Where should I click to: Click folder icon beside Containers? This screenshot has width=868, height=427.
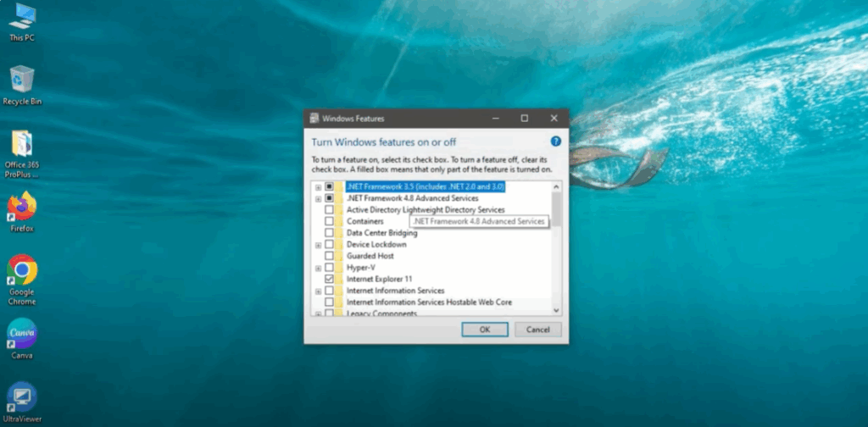(x=339, y=221)
